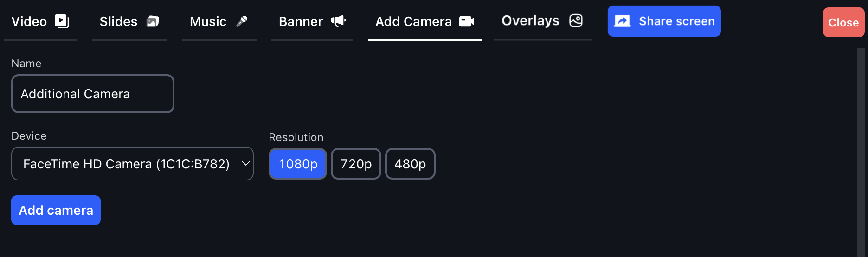Click the red Close button

click(x=843, y=22)
